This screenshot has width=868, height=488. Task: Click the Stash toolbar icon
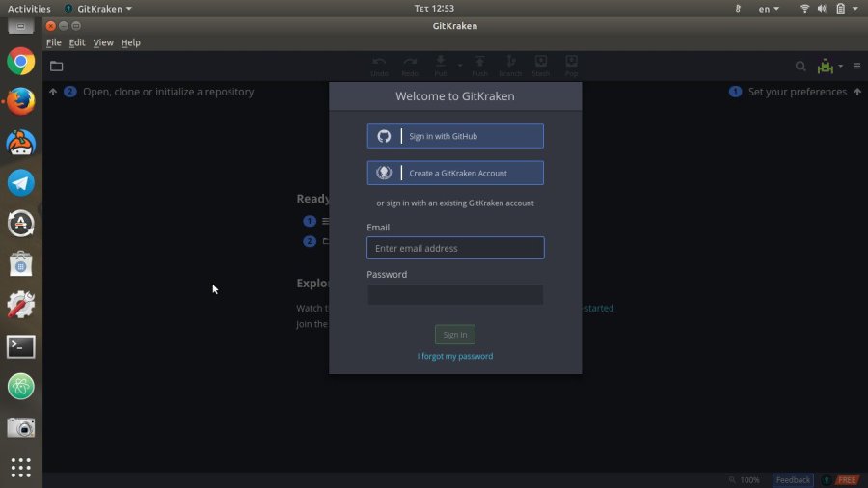(541, 66)
